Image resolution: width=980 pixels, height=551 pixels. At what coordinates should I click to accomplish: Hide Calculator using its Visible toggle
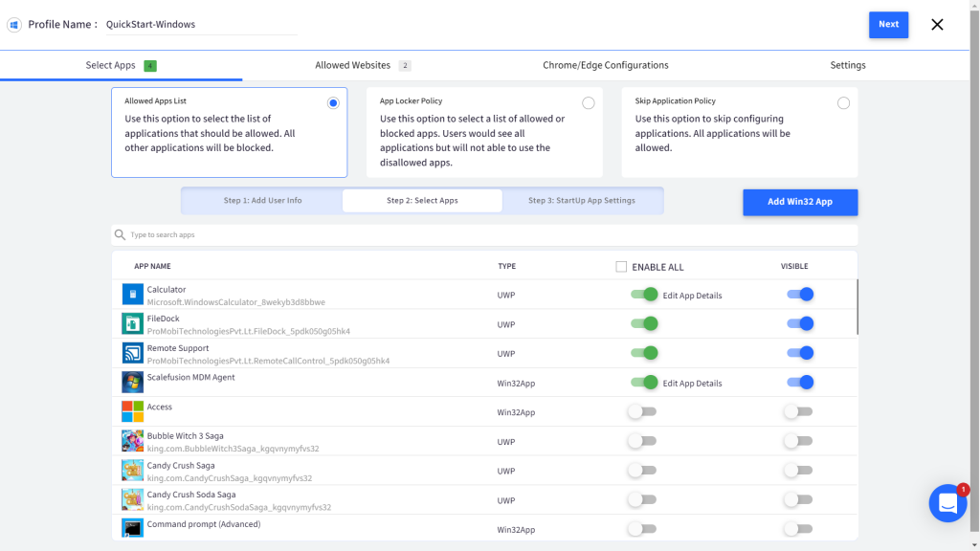tap(801, 295)
